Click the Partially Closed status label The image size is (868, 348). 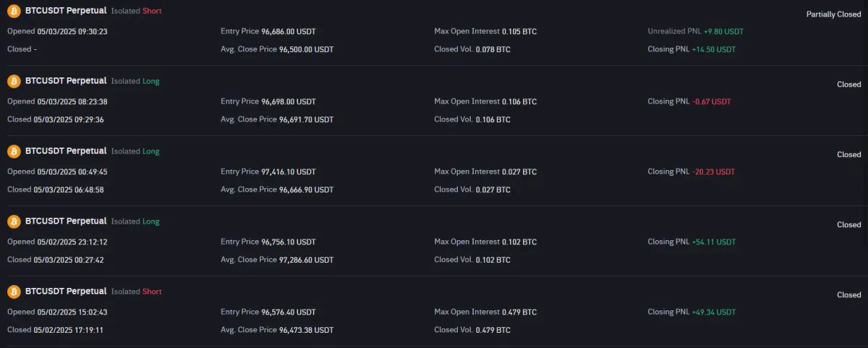click(x=833, y=14)
